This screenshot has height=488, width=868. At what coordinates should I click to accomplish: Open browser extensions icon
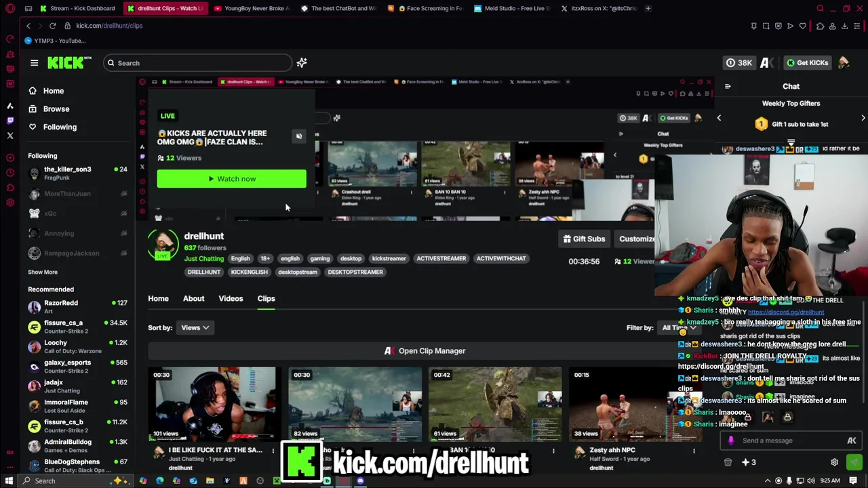(x=819, y=26)
